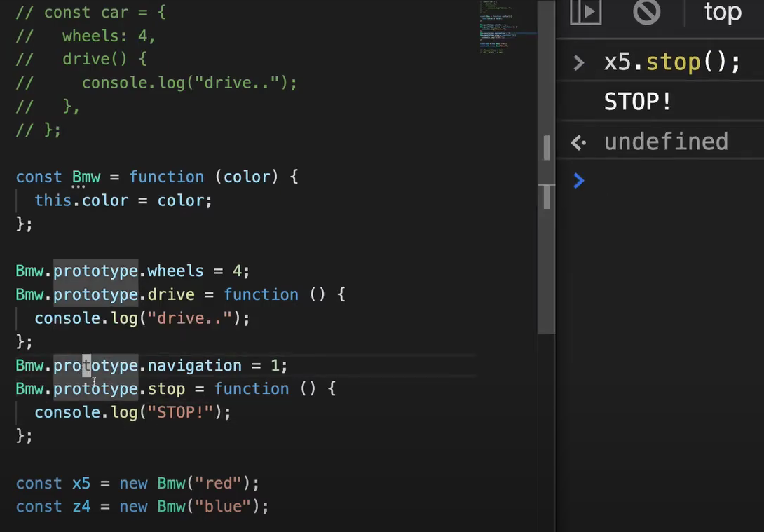The image size is (764, 532).
Task: Click '(color)' parameter in function signature
Action: click(x=247, y=177)
